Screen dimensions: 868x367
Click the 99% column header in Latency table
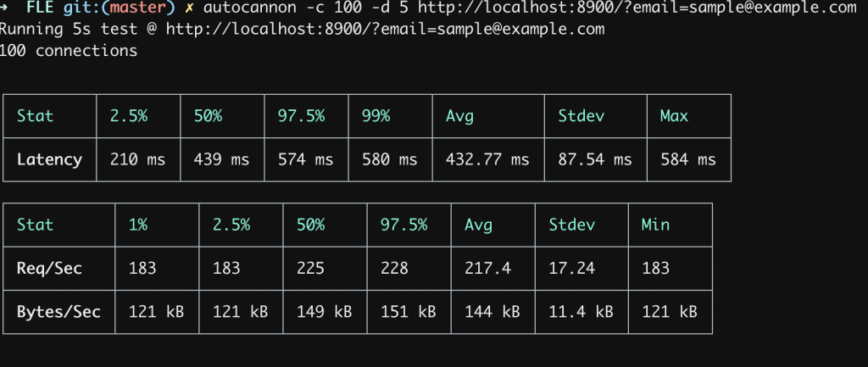376,116
